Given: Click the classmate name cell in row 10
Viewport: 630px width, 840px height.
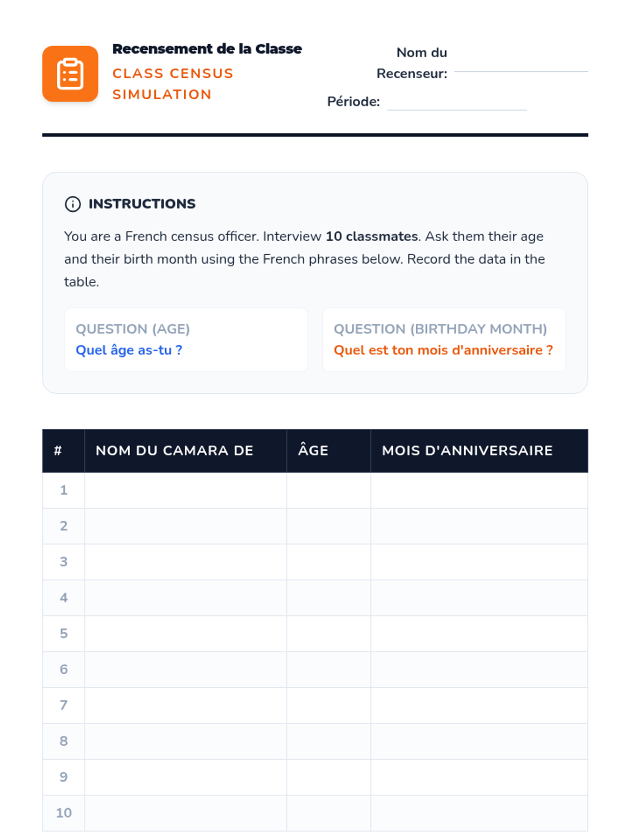Looking at the screenshot, I should click(x=185, y=813).
